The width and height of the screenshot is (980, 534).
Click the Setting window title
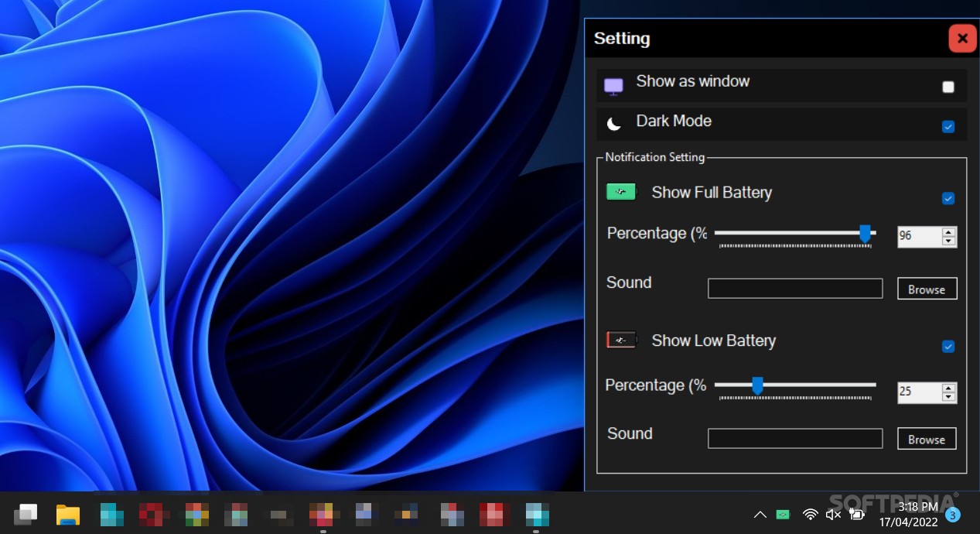(x=622, y=39)
